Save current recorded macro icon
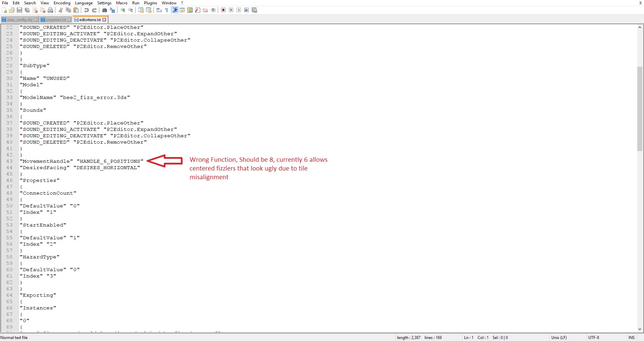644x341 pixels. 254,10
